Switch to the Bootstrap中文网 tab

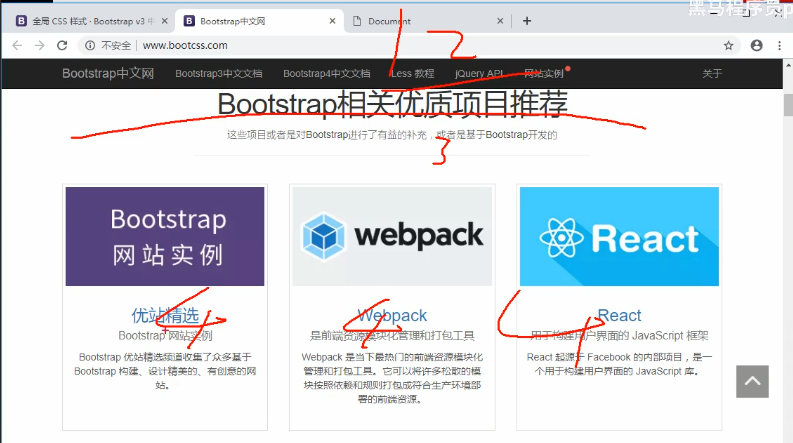258,21
